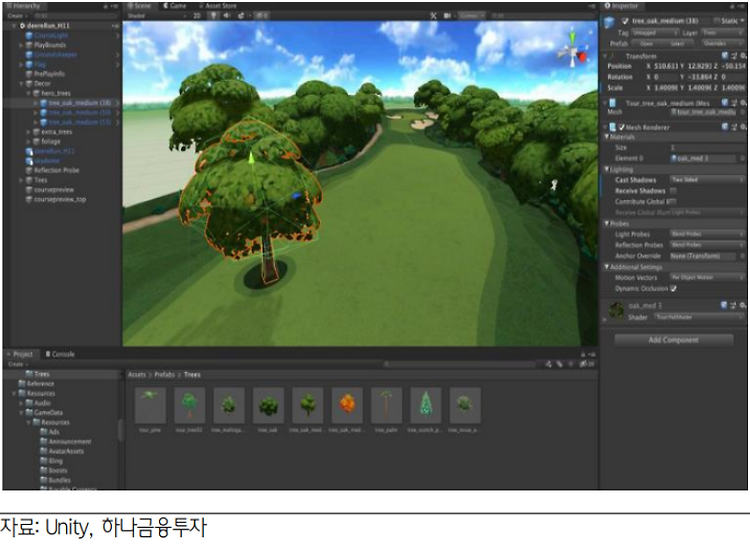Open the Hierarchy Create dropdown

(16, 16)
